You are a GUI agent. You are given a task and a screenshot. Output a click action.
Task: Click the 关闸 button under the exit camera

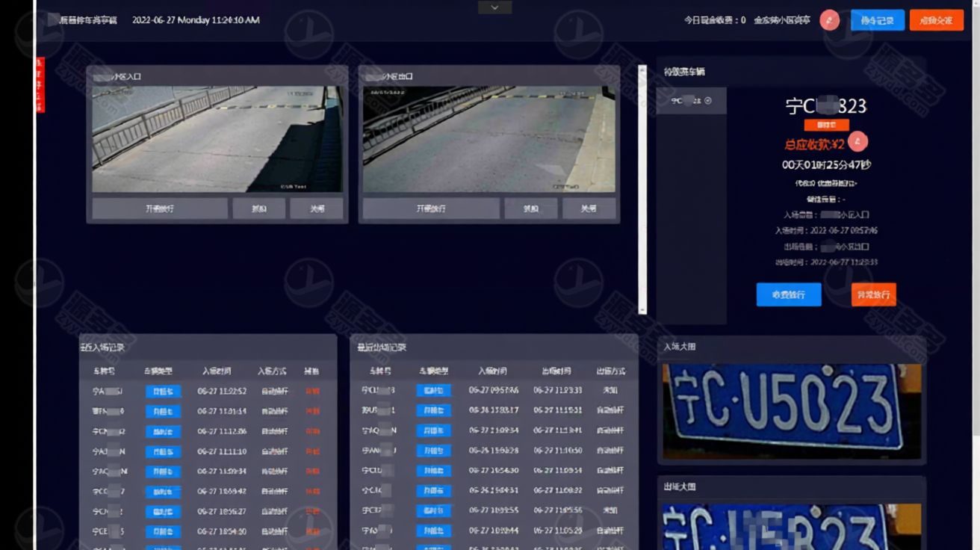click(589, 208)
